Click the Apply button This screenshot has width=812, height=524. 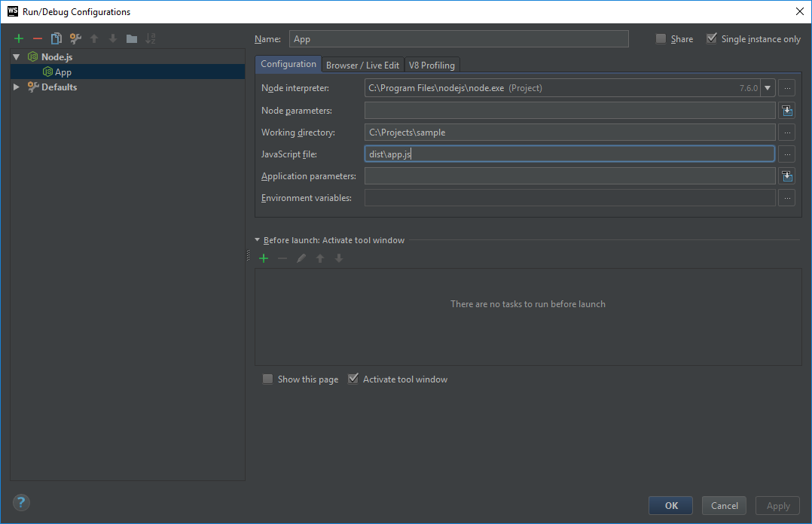(x=778, y=505)
